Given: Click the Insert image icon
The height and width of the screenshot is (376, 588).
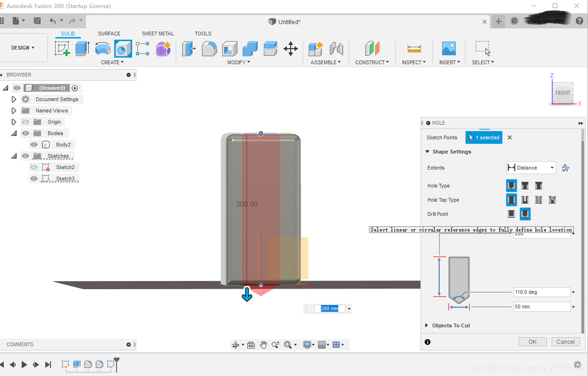Looking at the screenshot, I should [x=448, y=49].
